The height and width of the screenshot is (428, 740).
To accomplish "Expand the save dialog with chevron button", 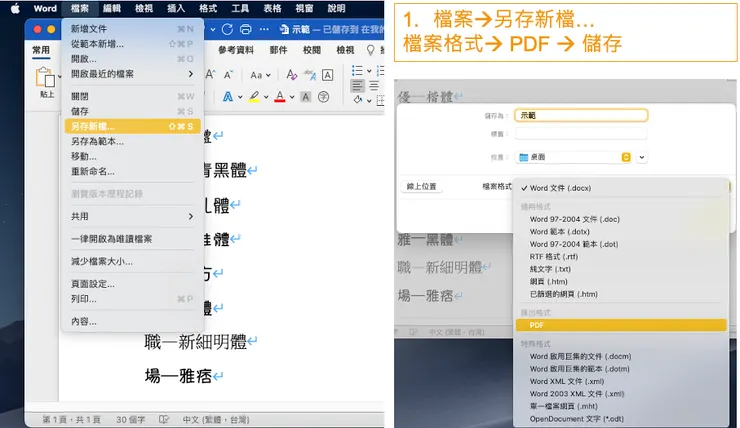I will pos(642,157).
